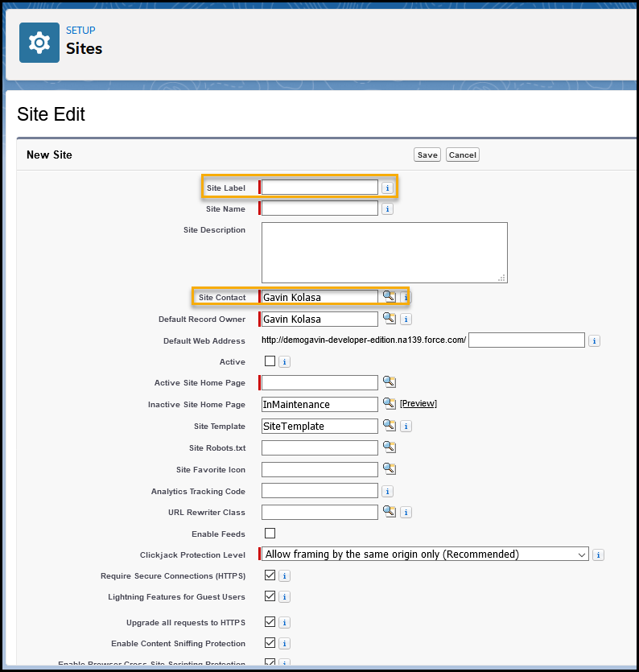Focus the Default Web Address suffix field
The height and width of the screenshot is (672, 639).
[x=526, y=340]
